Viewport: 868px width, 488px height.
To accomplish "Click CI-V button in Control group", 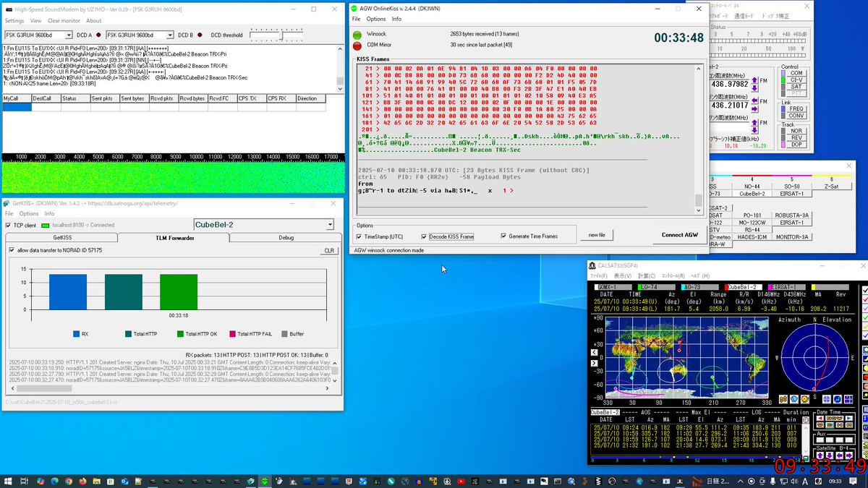I will (796, 80).
